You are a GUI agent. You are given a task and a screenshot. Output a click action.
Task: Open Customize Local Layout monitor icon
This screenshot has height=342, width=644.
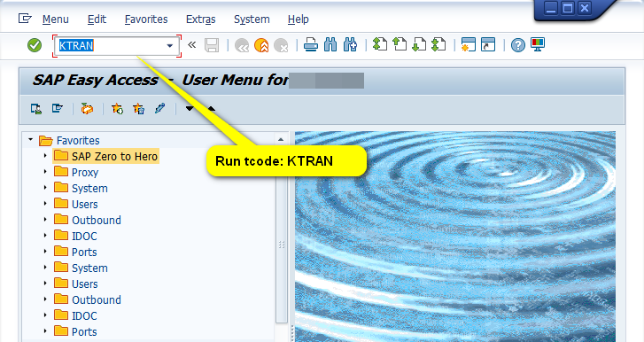[537, 44]
